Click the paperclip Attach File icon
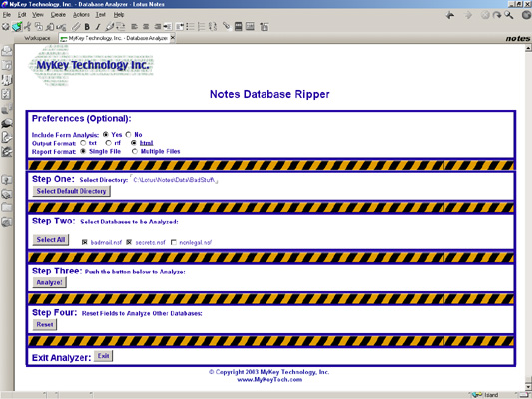Screen dimensions: 532x399 click(76, 27)
